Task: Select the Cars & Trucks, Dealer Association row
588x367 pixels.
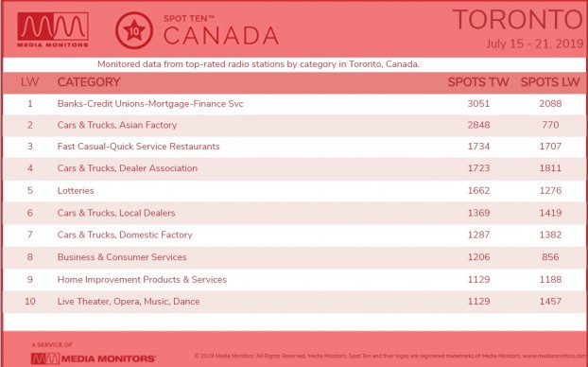Action: pyautogui.click(x=294, y=168)
